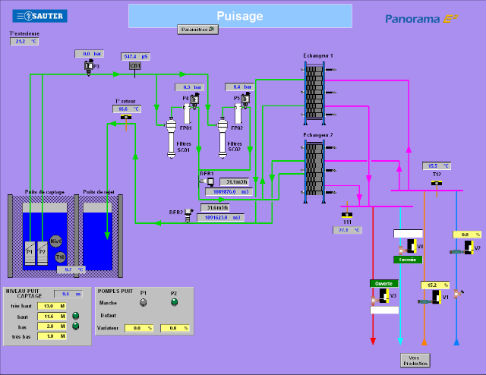Image resolution: width=486 pixels, height=375 pixels.
Task: Click the V1 valve opening percentage field
Action: (435, 285)
